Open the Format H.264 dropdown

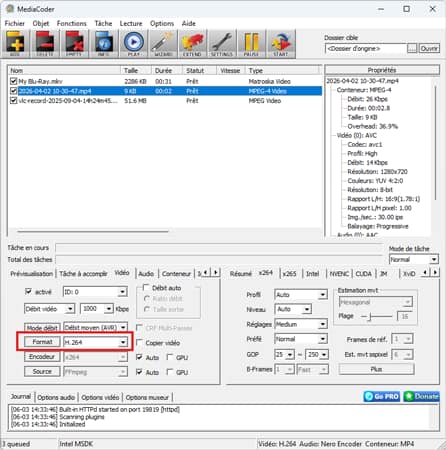(x=95, y=342)
